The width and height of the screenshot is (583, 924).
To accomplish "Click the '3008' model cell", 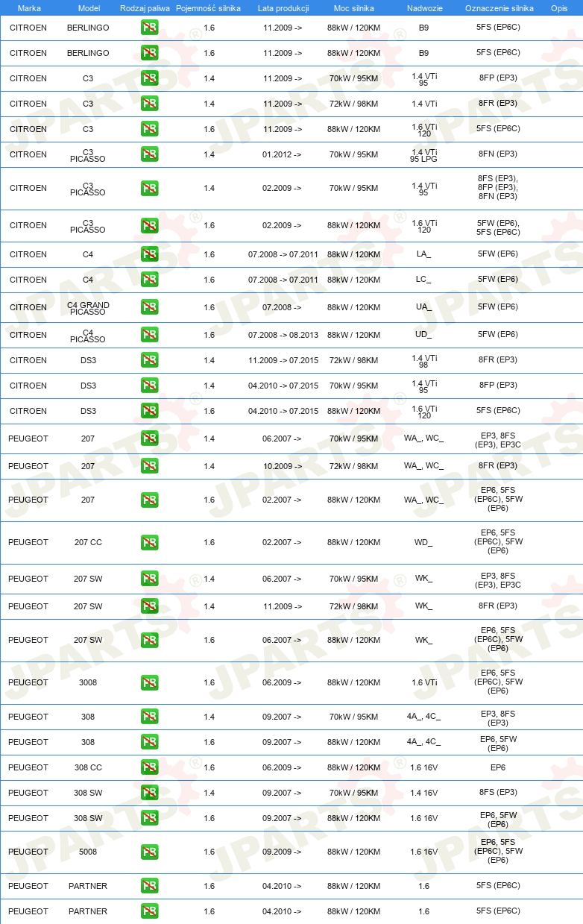I will (88, 682).
